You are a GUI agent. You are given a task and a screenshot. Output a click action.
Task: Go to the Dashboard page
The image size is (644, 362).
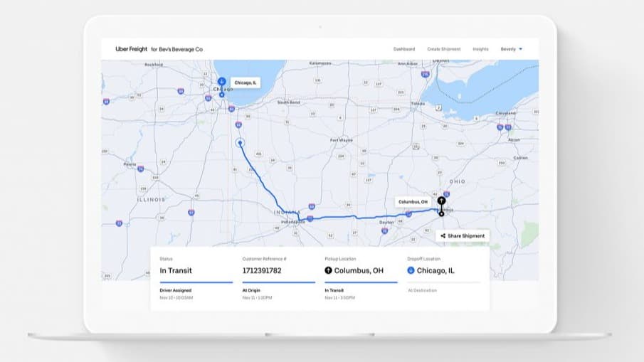pos(404,49)
